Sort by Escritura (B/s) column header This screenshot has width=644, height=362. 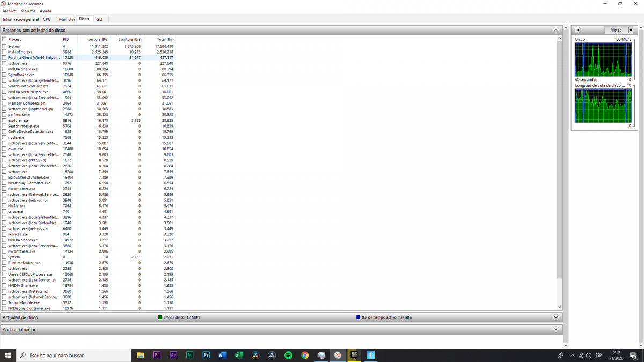click(x=127, y=39)
